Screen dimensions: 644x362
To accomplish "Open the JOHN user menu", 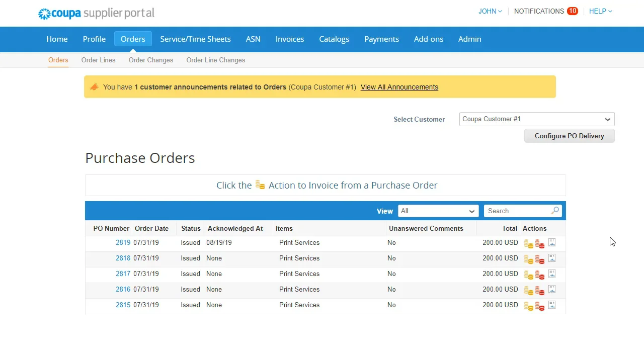I will (x=490, y=11).
